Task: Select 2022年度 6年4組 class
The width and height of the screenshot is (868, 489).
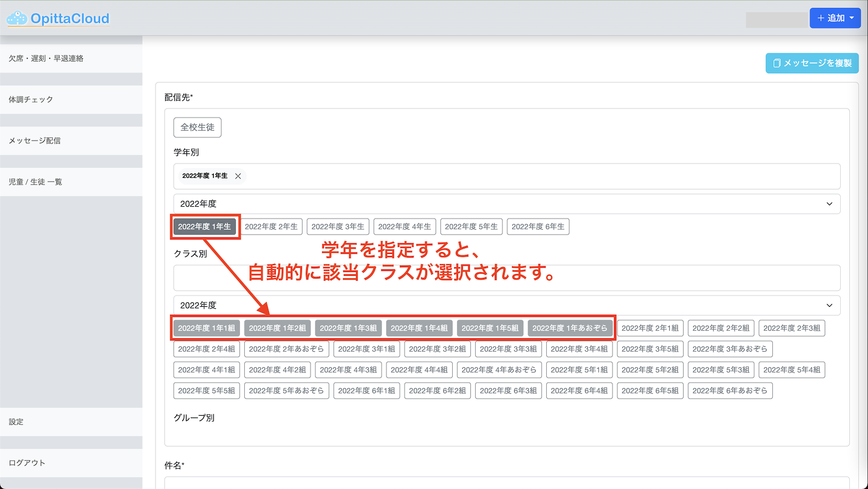Action: point(579,391)
